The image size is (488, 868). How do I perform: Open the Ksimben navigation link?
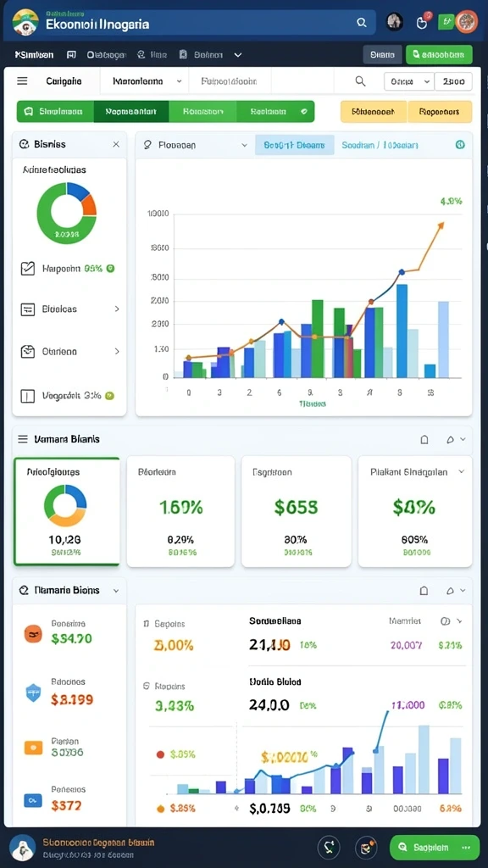click(x=34, y=55)
